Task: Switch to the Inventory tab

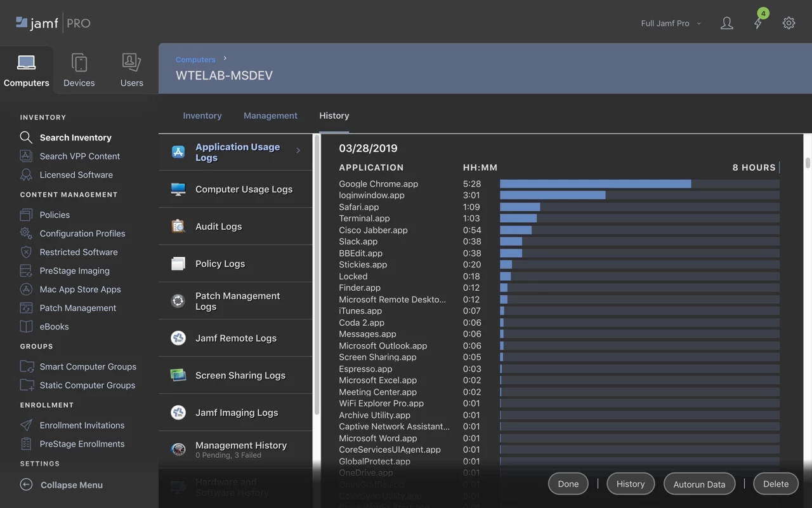Action: point(202,116)
